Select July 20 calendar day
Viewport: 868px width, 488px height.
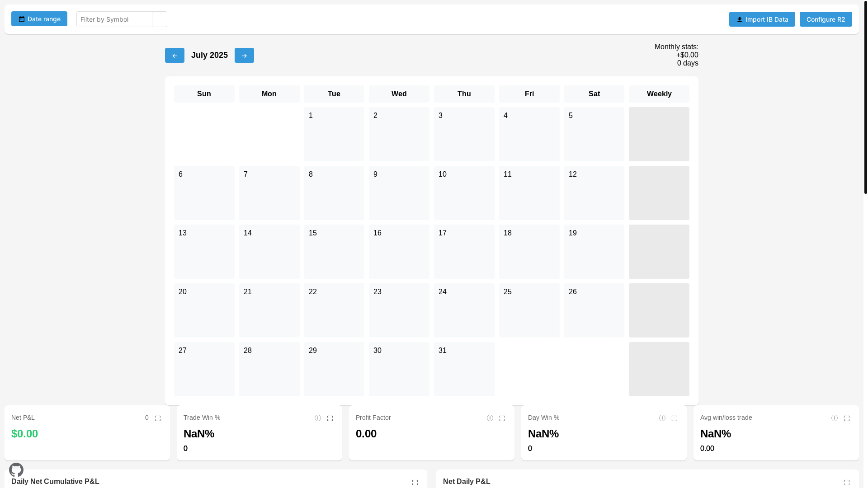204,310
